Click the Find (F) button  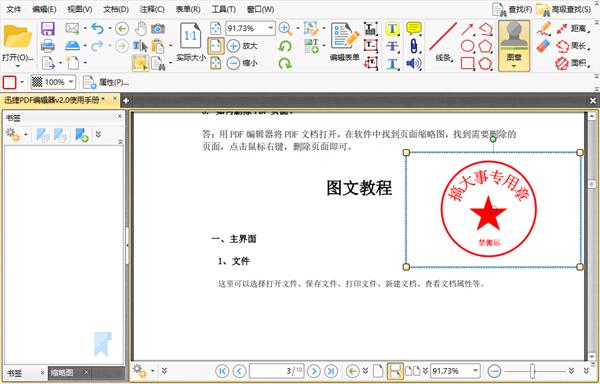512,10
